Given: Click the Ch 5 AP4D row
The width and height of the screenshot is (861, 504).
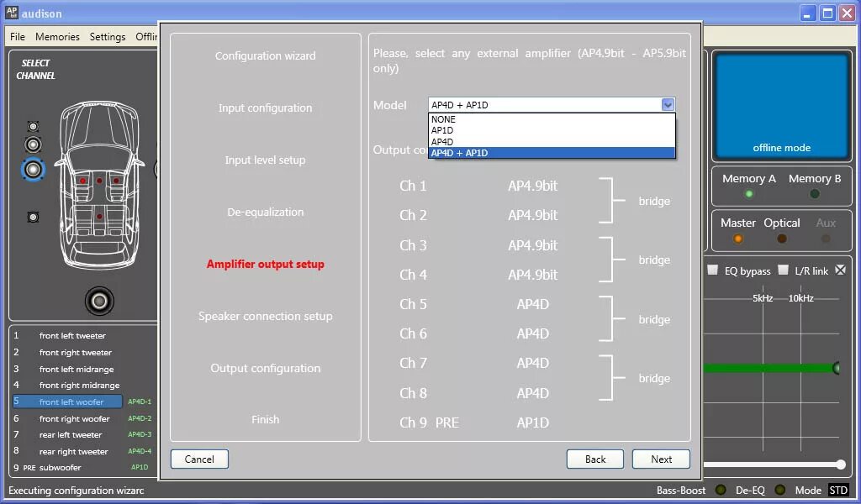Looking at the screenshot, I should tap(474, 304).
